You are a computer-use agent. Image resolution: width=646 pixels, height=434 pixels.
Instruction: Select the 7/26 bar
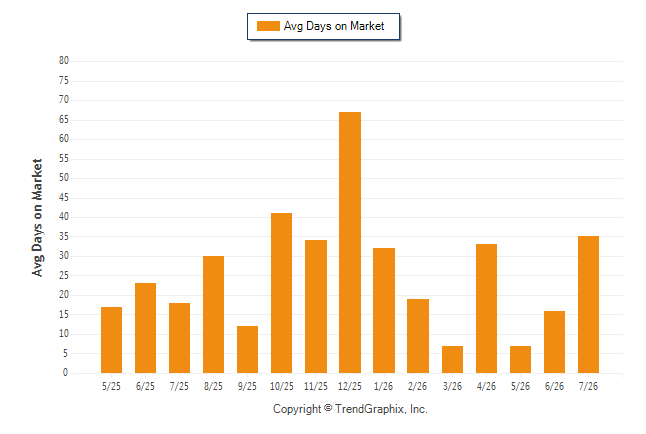588,305
